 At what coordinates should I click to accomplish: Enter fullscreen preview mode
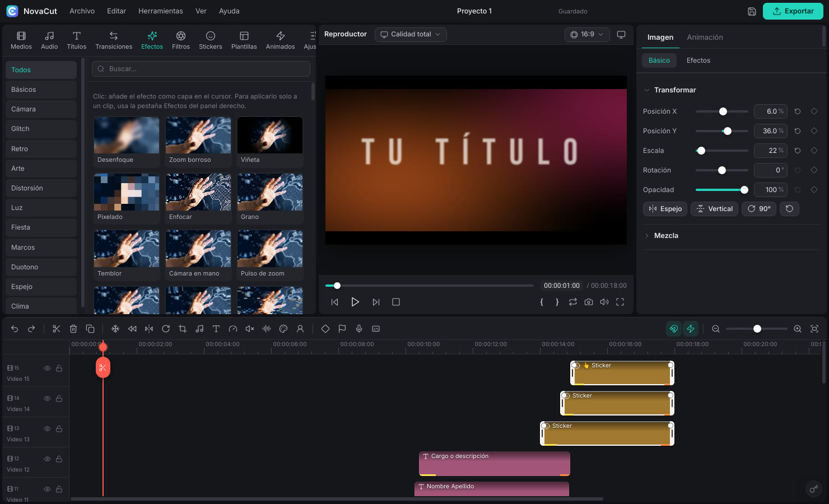tap(620, 302)
